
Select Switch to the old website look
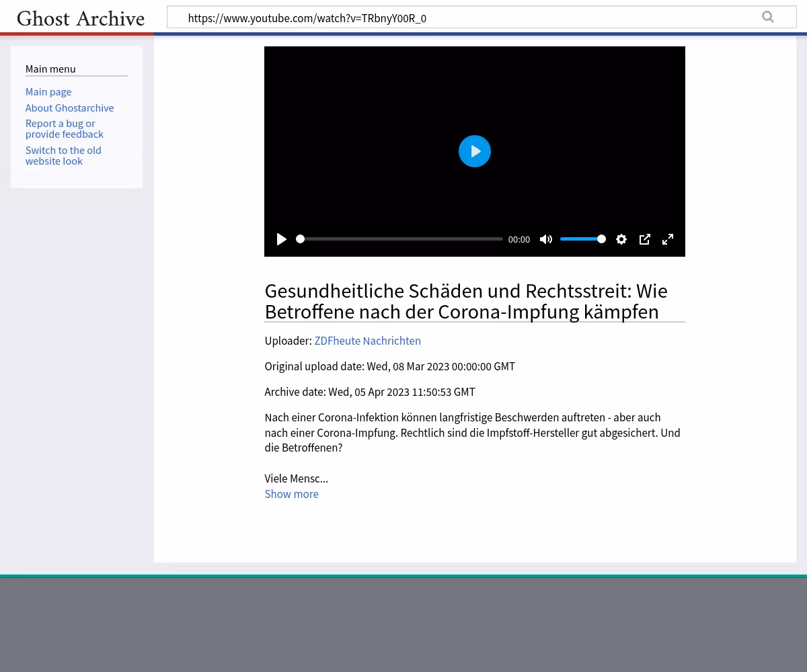(x=63, y=155)
